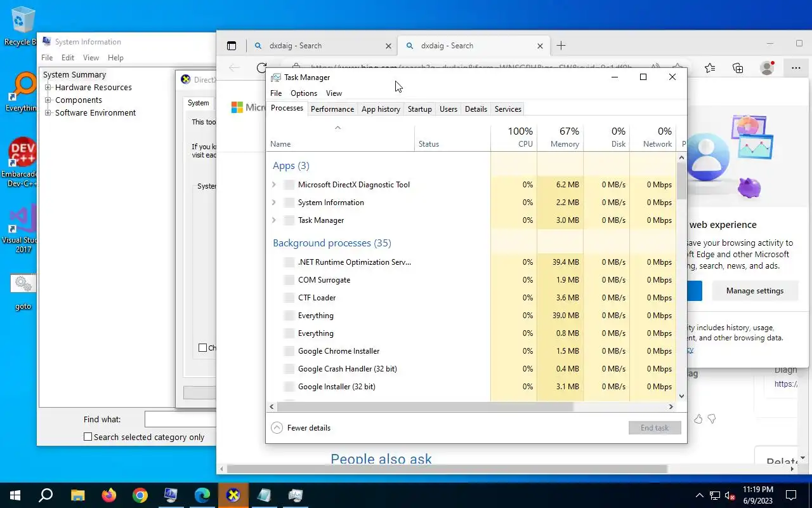Screen dimensions: 812x508
Task: Open System Information Edit menu
Action: pyautogui.click(x=68, y=58)
